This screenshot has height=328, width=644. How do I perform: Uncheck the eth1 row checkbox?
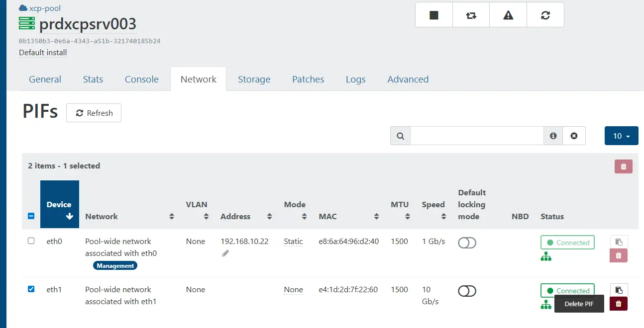pos(31,289)
